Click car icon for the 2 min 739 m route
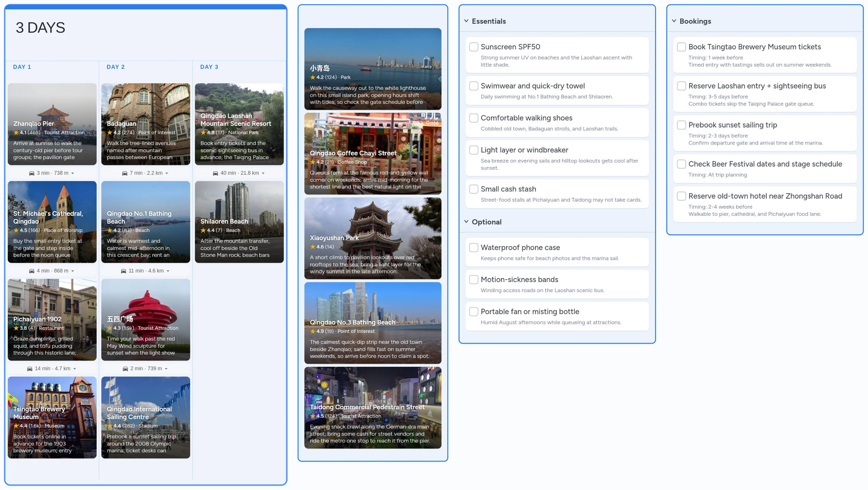The image size is (868, 490). point(125,369)
